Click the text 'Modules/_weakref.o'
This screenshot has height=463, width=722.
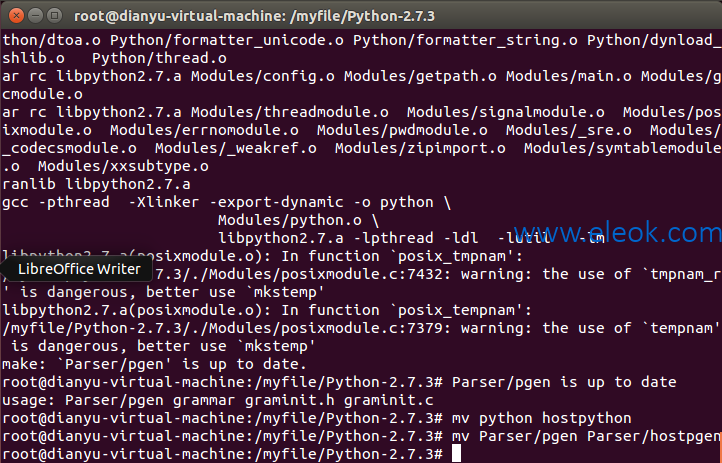tap(236, 148)
